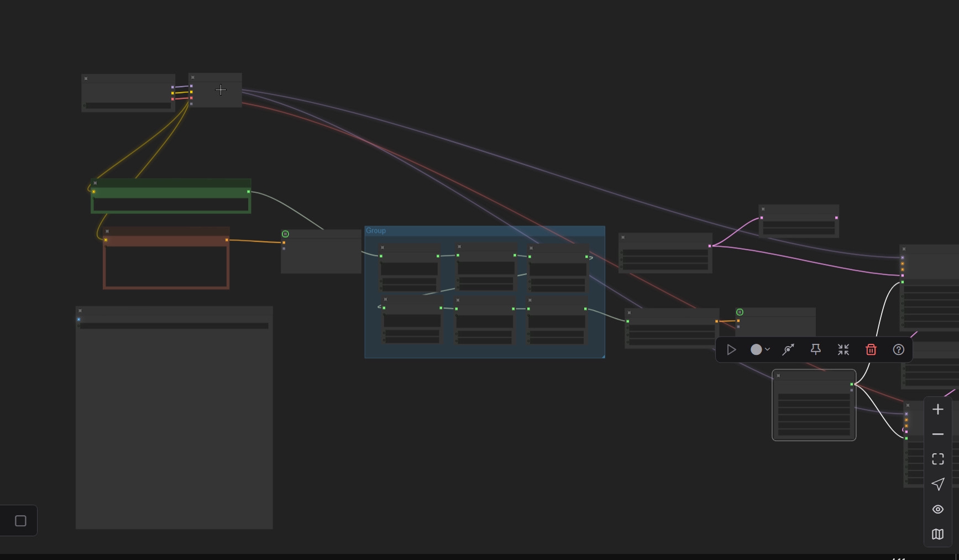Screen dimensions: 959x560
Task: Select the blue group by its "Group" title
Action: (376, 231)
